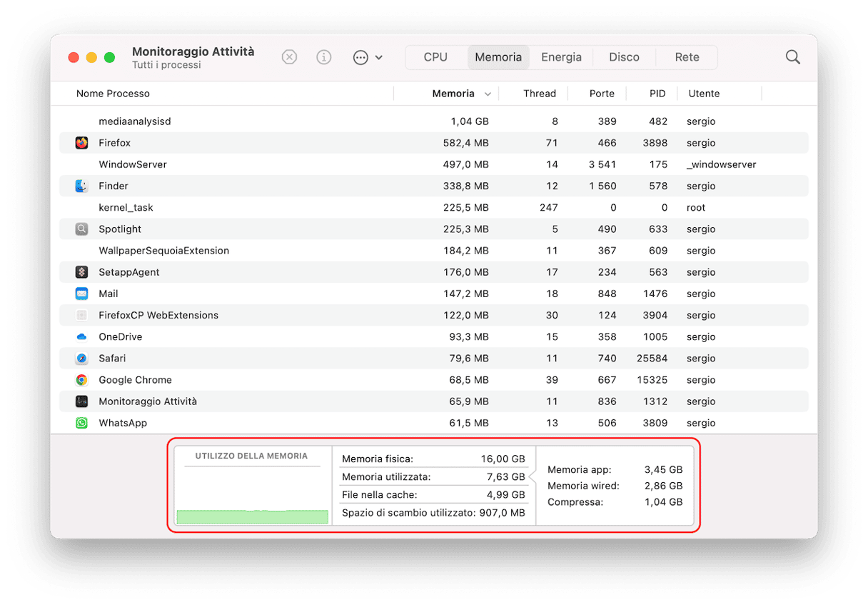Viewport: 868px width, 605px height.
Task: Open process info with the (i) icon
Action: click(x=324, y=57)
